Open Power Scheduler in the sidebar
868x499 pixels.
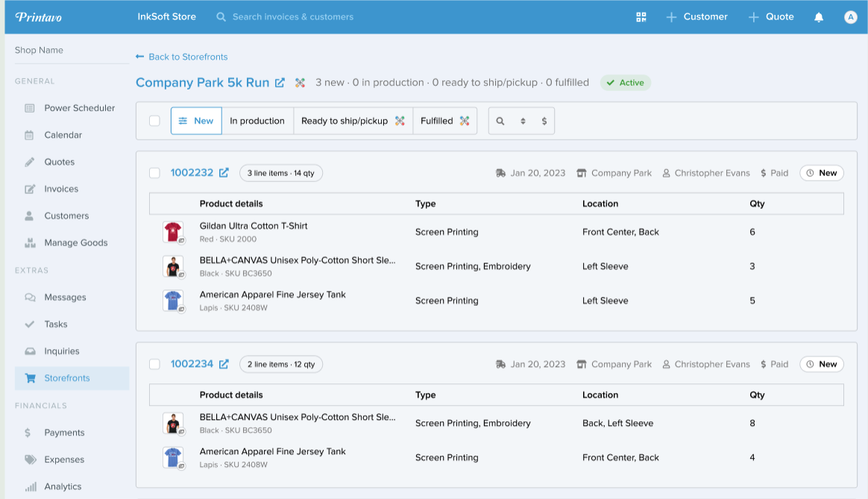(79, 108)
